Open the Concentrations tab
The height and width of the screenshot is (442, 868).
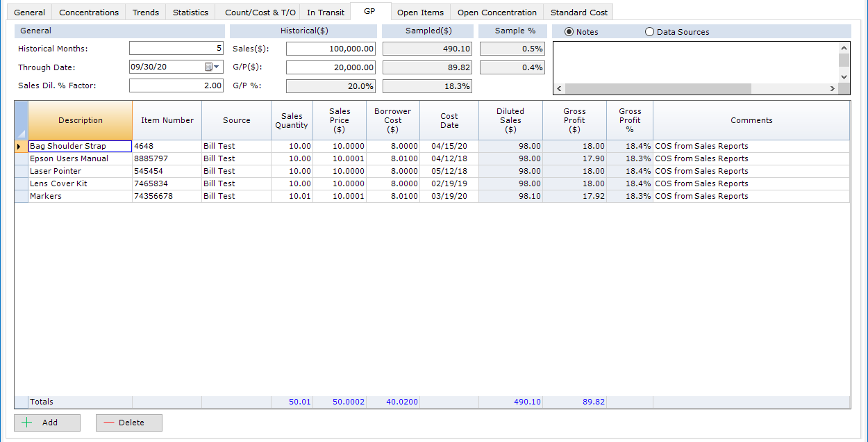point(88,11)
